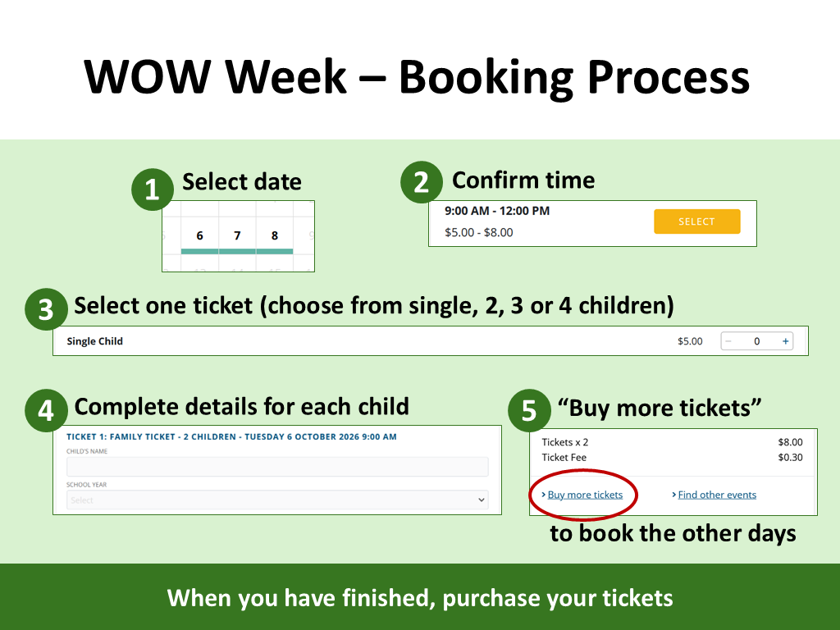Click the 9:00 AM - 12:00 PM time slot
Screen dimensions: 840x630
497,211
